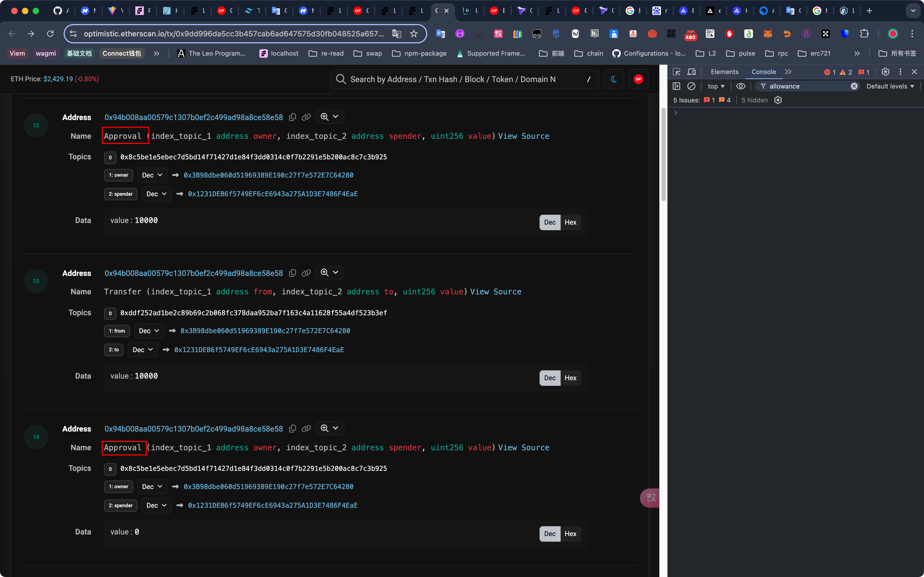The image size is (924, 577).
Task: Open log 13 to address link
Action: point(259,349)
